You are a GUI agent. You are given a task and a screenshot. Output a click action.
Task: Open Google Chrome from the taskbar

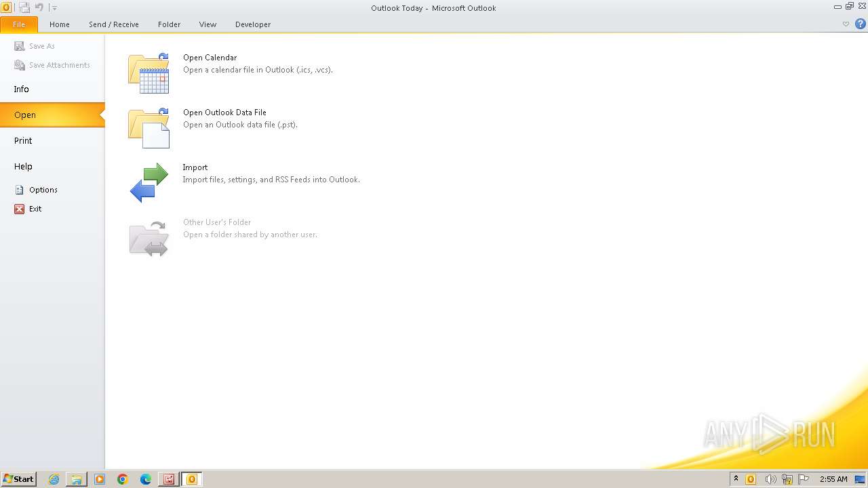click(x=123, y=479)
